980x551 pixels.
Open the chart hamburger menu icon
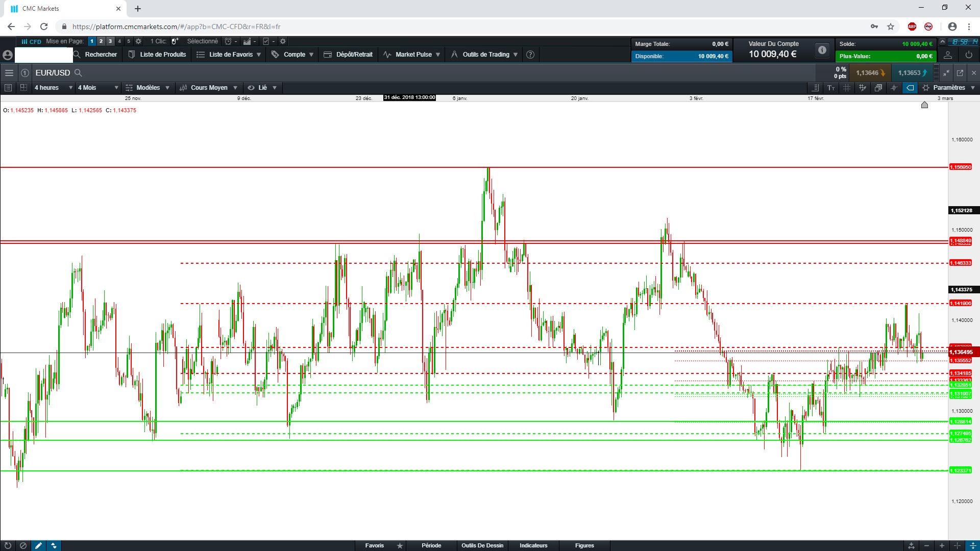9,73
